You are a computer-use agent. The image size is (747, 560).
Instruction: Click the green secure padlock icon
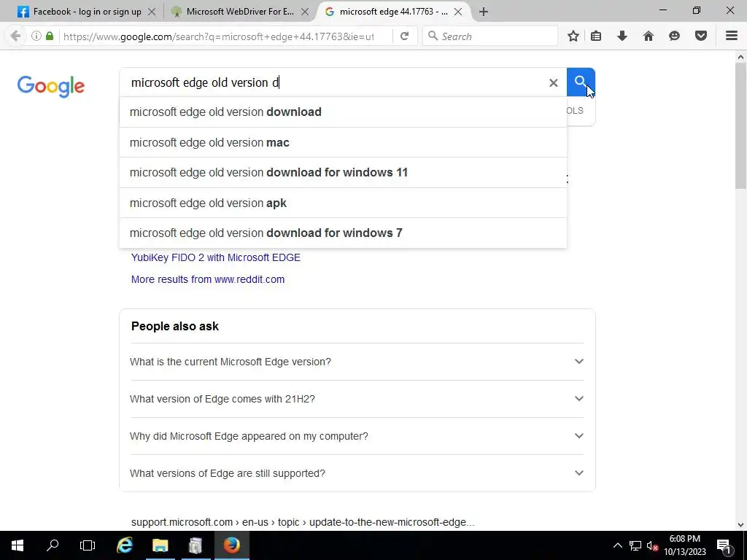[50, 36]
